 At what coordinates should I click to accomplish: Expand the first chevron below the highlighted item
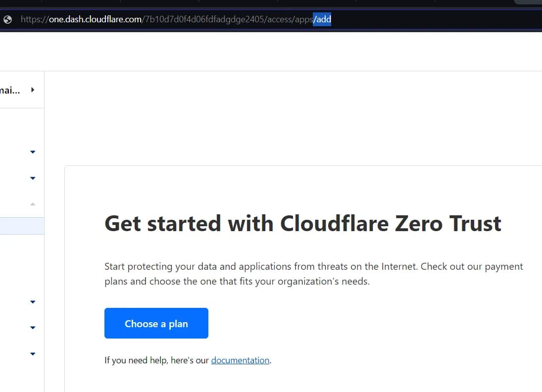(x=33, y=302)
